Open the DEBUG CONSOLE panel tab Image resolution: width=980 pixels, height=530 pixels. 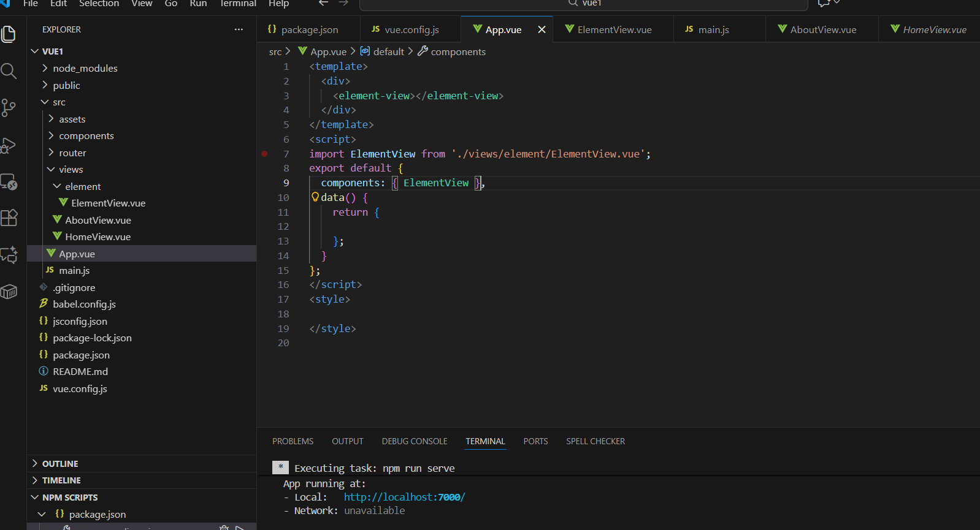(415, 441)
